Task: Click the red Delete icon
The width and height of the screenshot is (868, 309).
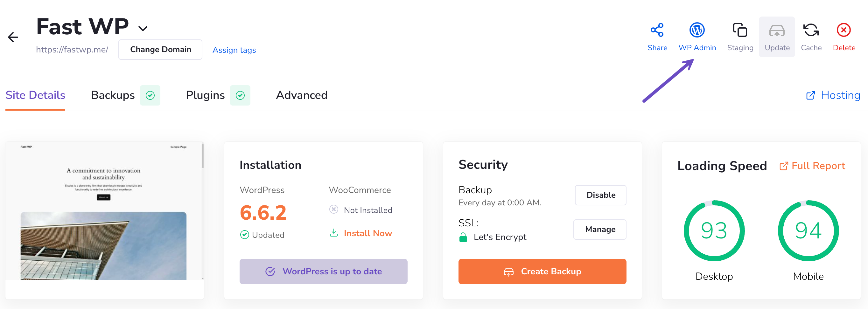Action: tap(843, 30)
